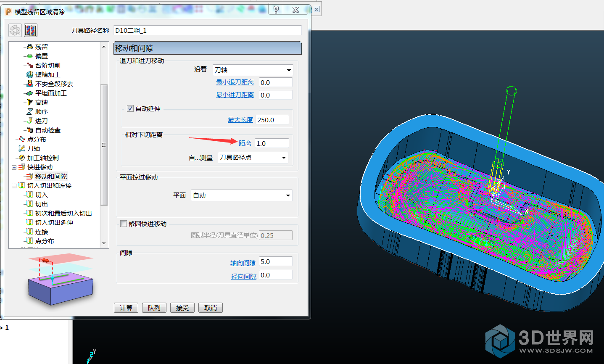Open the 平坦面加工 page
Image resolution: width=604 pixels, height=364 pixels.
pos(51,93)
